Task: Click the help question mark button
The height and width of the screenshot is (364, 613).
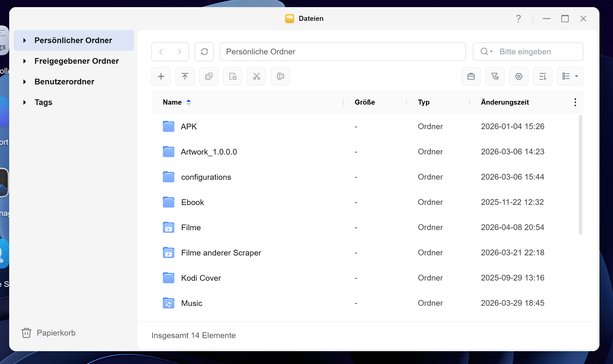Action: click(x=518, y=18)
